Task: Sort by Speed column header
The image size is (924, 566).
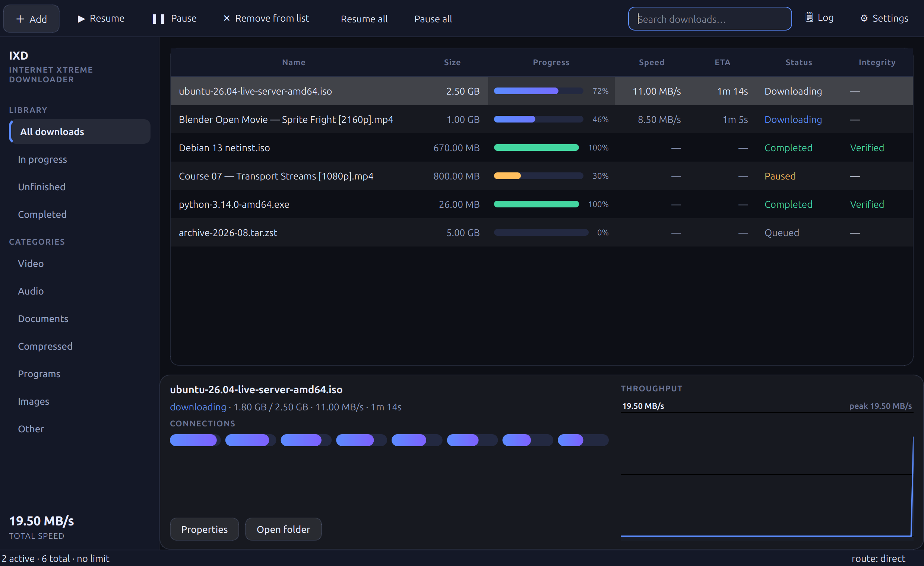Action: (651, 62)
